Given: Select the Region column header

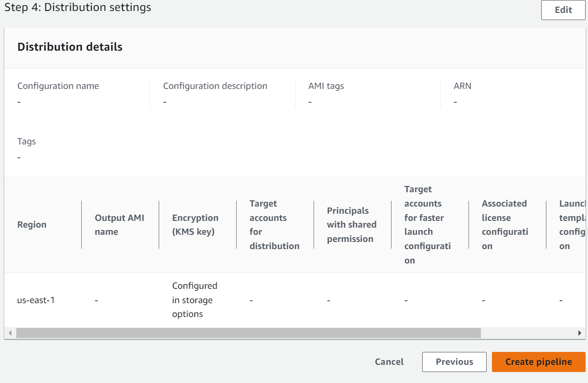Looking at the screenshot, I should 32,225.
